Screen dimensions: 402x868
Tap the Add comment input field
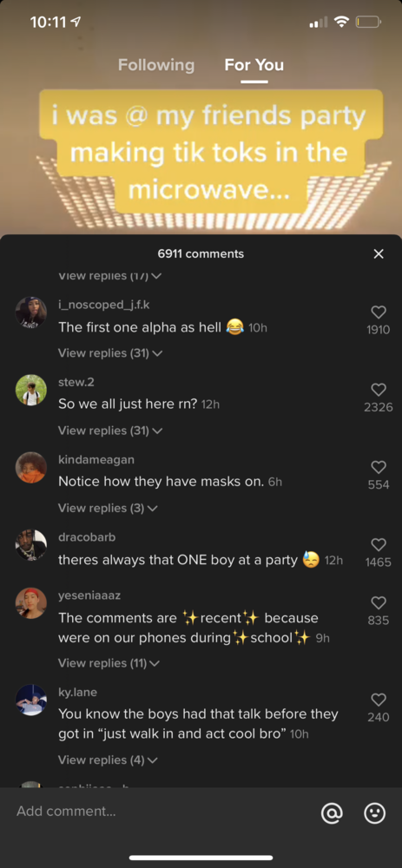click(x=161, y=812)
